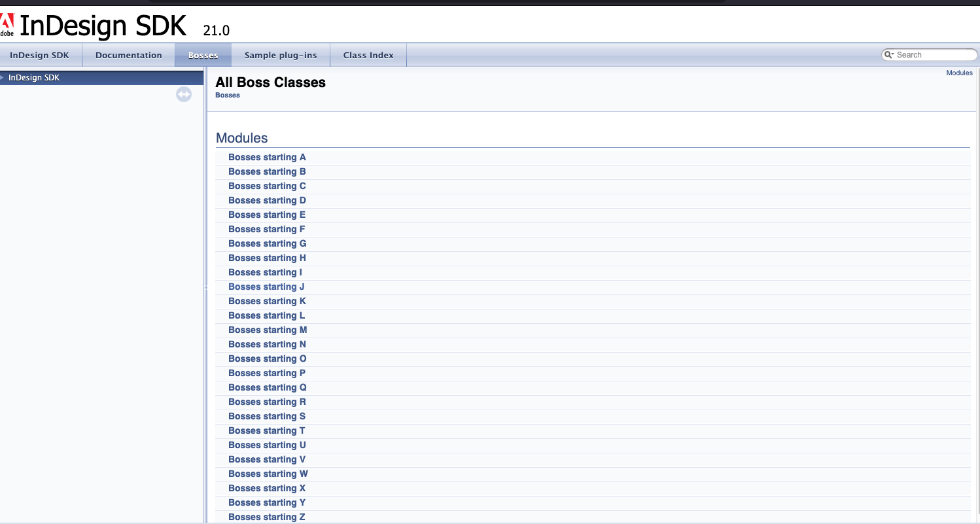Open Bosses starting T

266,431
